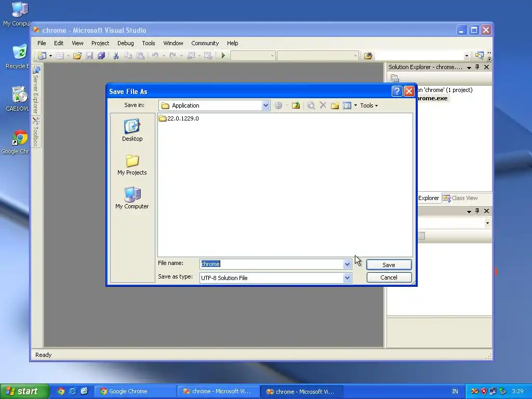Image resolution: width=532 pixels, height=399 pixels.
Task: Click the Delete X icon in dialog
Action: coord(323,105)
